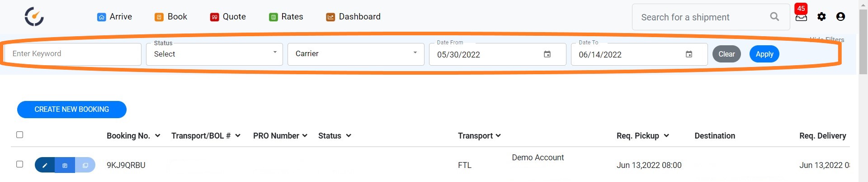This screenshot has width=868, height=182.
Task: Apply the selected filters
Action: click(x=764, y=54)
